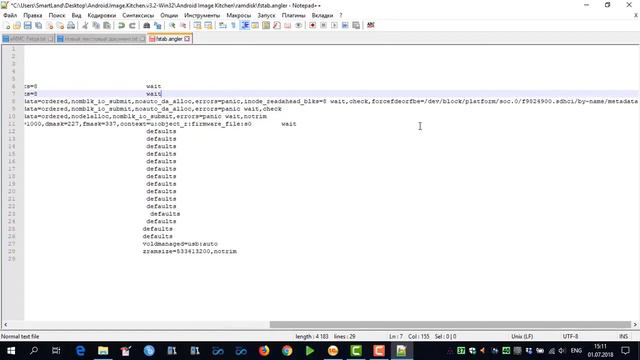Click the Save All toolbar icon

click(38, 25)
